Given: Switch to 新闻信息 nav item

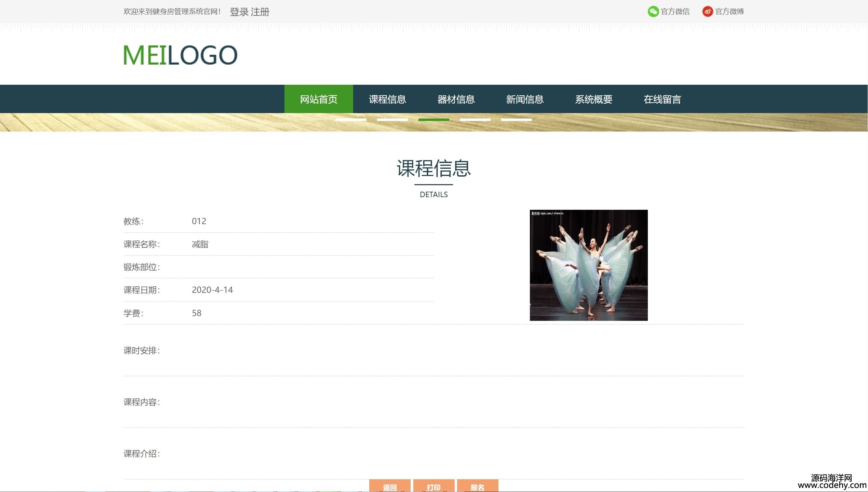Looking at the screenshot, I should 525,99.
